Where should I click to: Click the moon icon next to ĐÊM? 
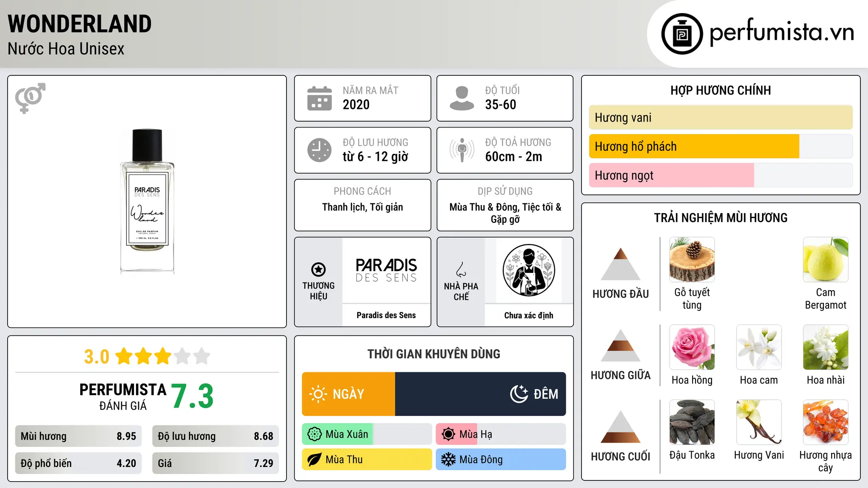click(519, 394)
